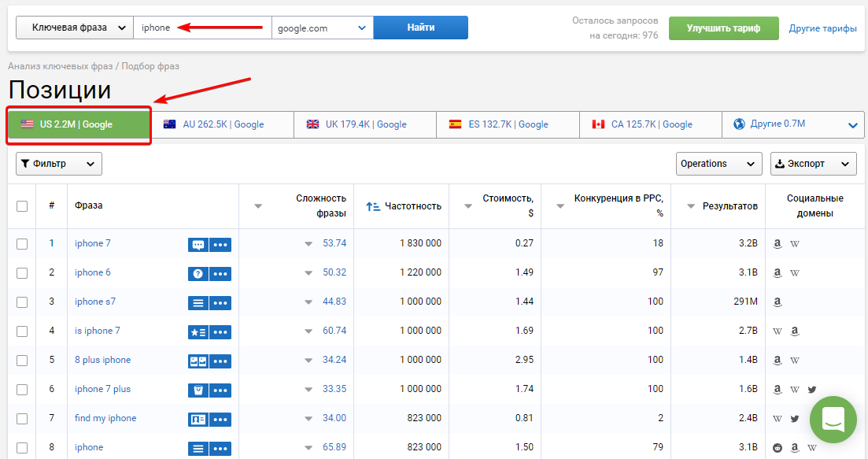Click the Найти search button
Viewport: 868px width, 459px height.
pyautogui.click(x=421, y=28)
